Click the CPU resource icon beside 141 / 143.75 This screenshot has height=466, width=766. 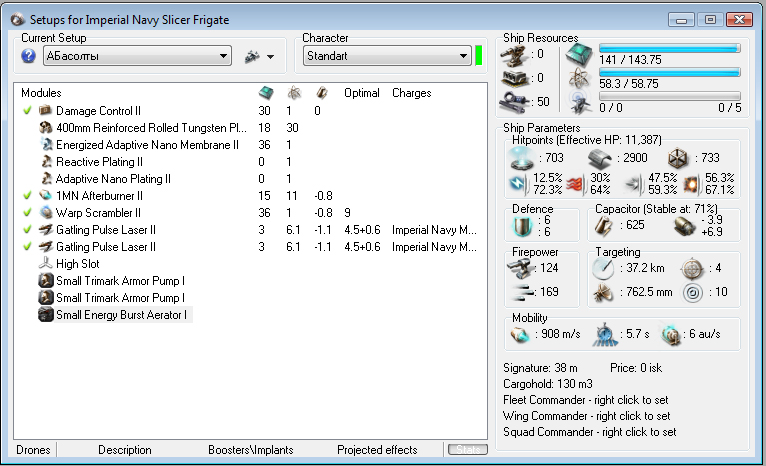click(x=579, y=54)
